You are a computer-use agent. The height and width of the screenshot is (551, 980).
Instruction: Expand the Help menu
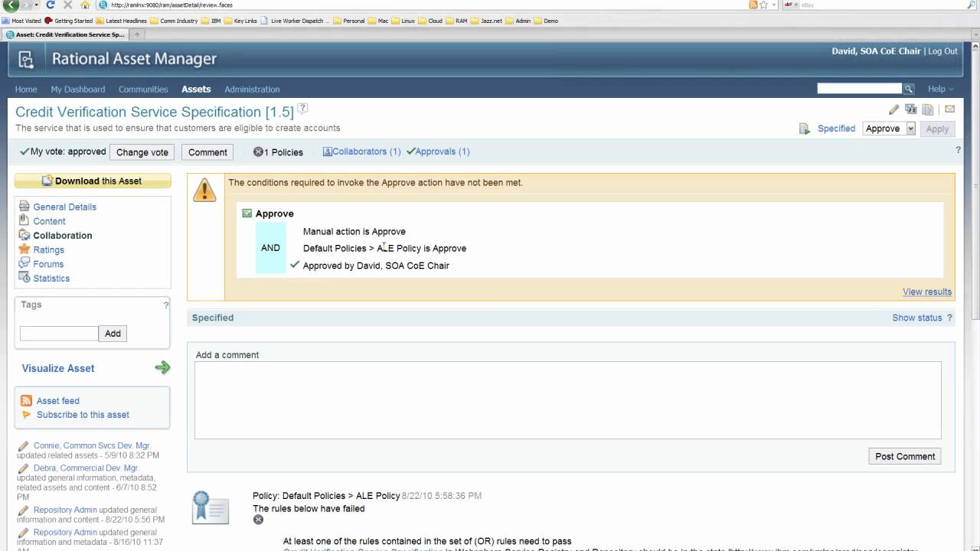[x=940, y=89]
